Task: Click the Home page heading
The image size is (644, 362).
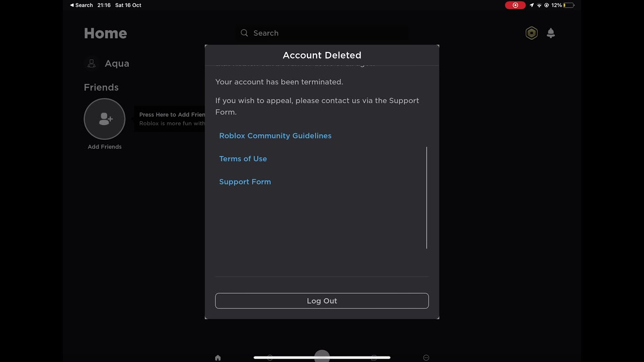Action: pos(105,33)
